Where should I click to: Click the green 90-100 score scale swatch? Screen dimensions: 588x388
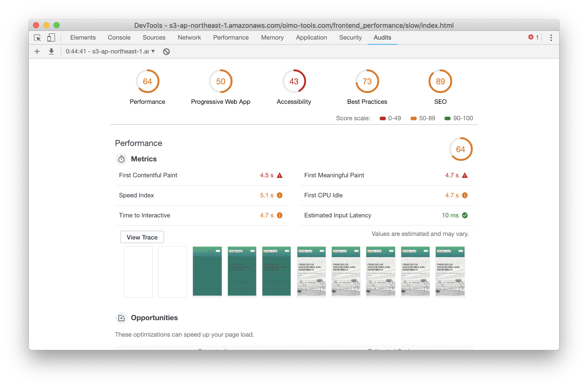tap(448, 118)
